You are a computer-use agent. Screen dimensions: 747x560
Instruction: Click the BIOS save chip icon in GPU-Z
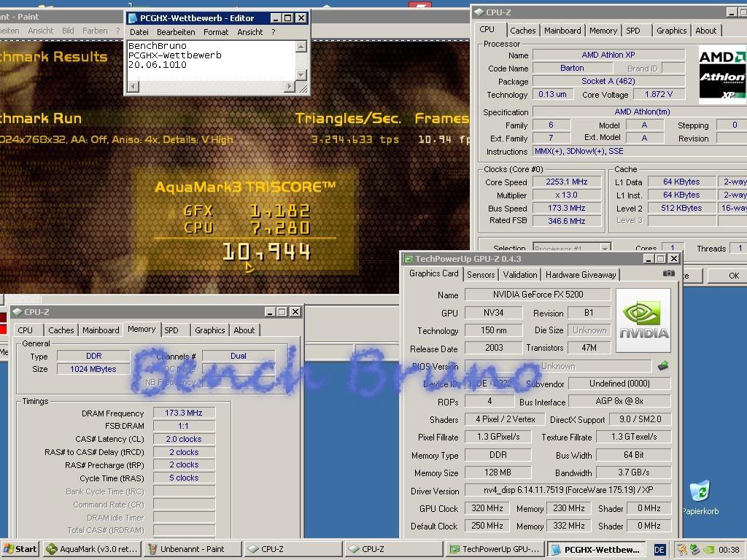(662, 366)
